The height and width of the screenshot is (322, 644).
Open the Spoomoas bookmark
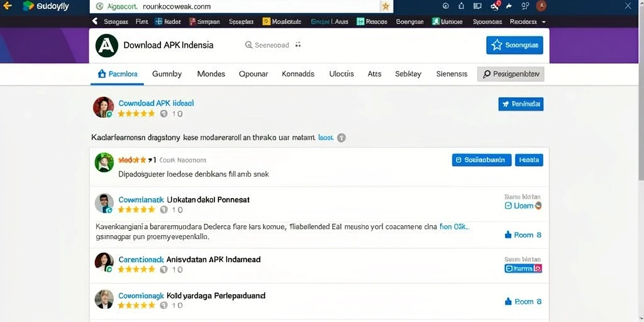pyautogui.click(x=487, y=22)
